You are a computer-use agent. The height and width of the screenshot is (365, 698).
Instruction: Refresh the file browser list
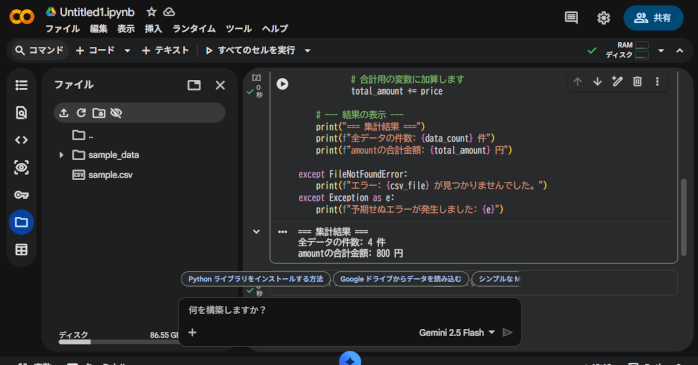point(81,113)
